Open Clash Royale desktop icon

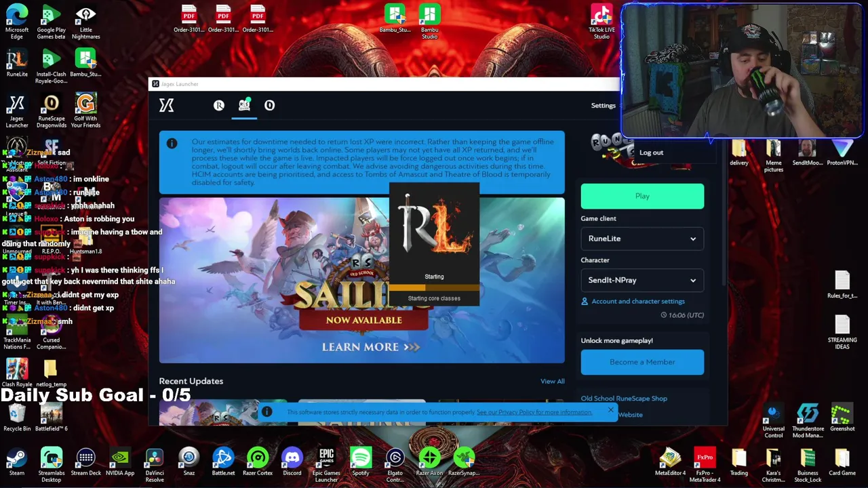coord(17,373)
